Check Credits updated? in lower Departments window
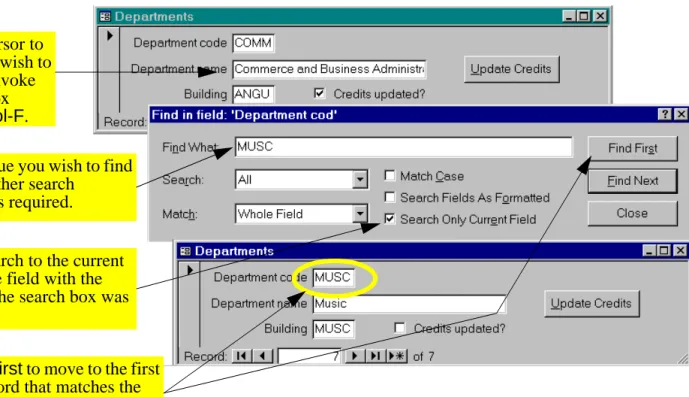 (x=399, y=328)
